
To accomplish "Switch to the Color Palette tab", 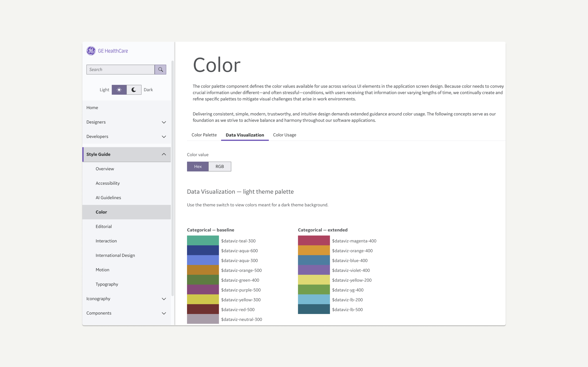I will point(204,135).
